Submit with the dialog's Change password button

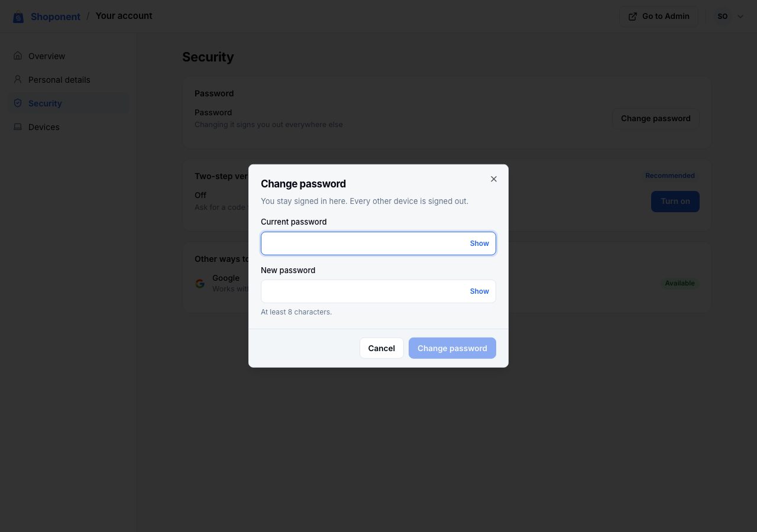pos(452,348)
